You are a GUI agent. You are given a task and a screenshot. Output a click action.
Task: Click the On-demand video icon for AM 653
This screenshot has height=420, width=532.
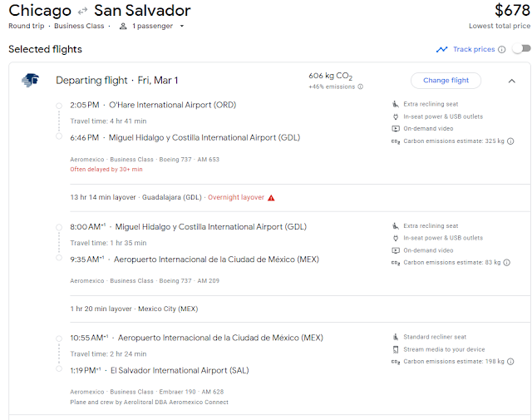tap(396, 129)
